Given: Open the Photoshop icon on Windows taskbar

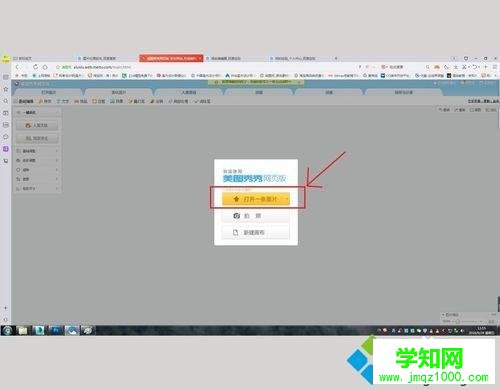Looking at the screenshot, I should point(56,330).
